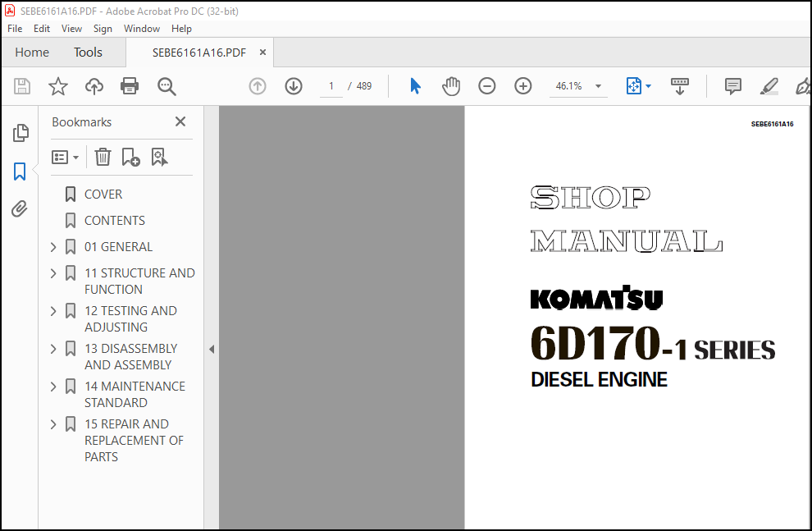Click the 46.1% zoom value field

click(568, 86)
